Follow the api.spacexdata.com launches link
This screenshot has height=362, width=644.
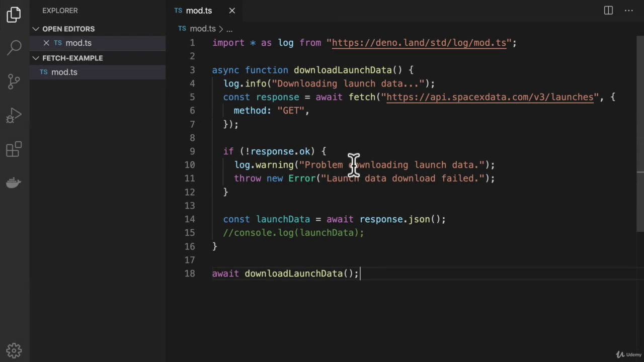pyautogui.click(x=490, y=97)
